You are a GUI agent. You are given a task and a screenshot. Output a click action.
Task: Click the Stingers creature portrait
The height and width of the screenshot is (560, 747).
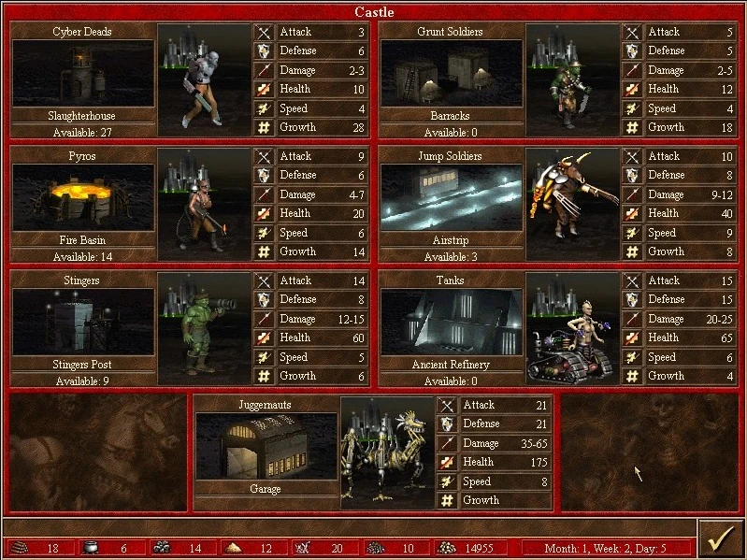tap(205, 328)
